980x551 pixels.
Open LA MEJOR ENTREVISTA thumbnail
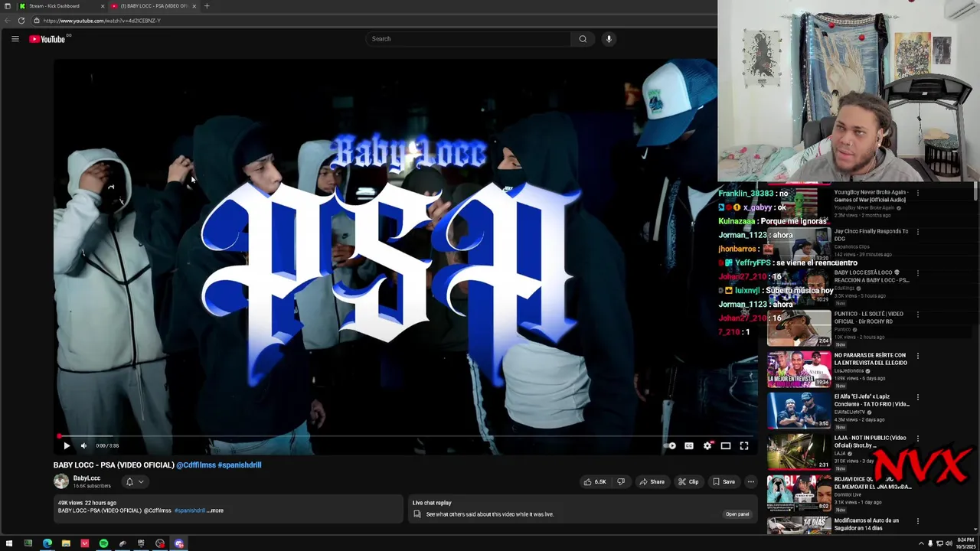(799, 370)
